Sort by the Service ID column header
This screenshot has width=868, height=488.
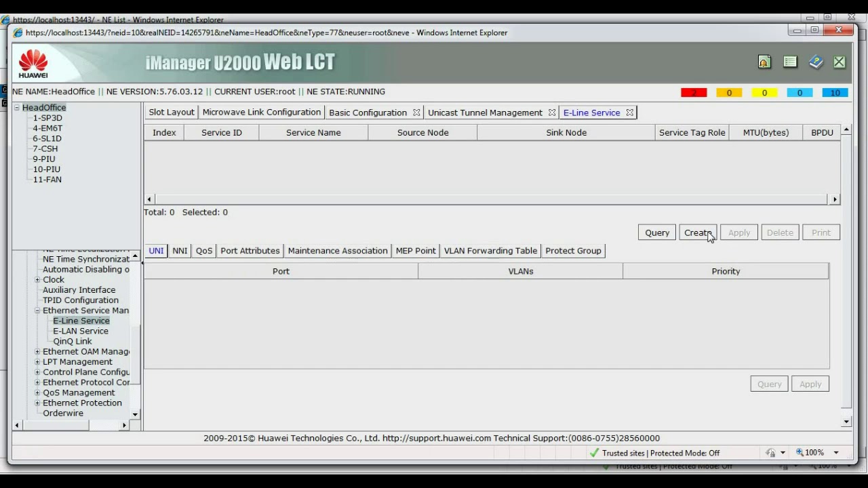click(222, 133)
